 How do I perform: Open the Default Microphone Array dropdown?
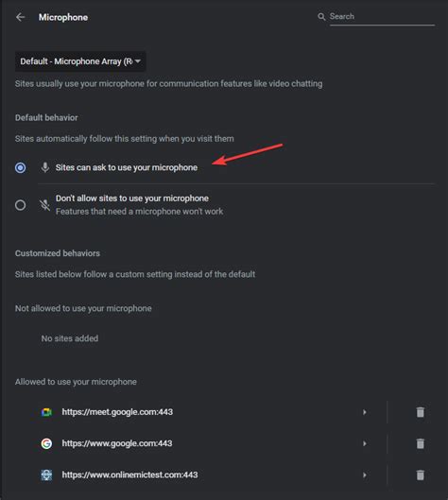80,61
